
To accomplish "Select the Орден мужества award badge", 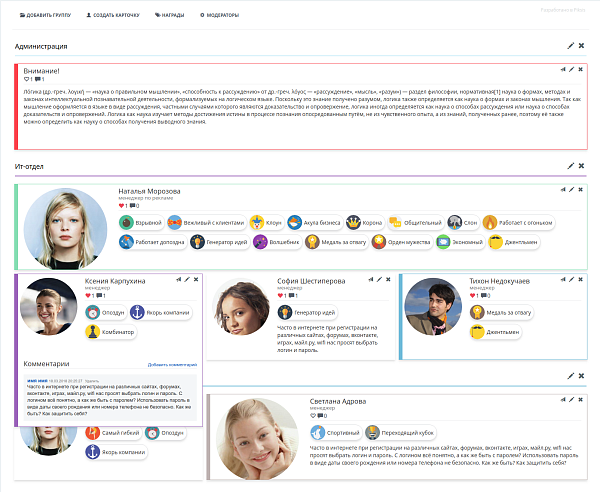I will 401,242.
